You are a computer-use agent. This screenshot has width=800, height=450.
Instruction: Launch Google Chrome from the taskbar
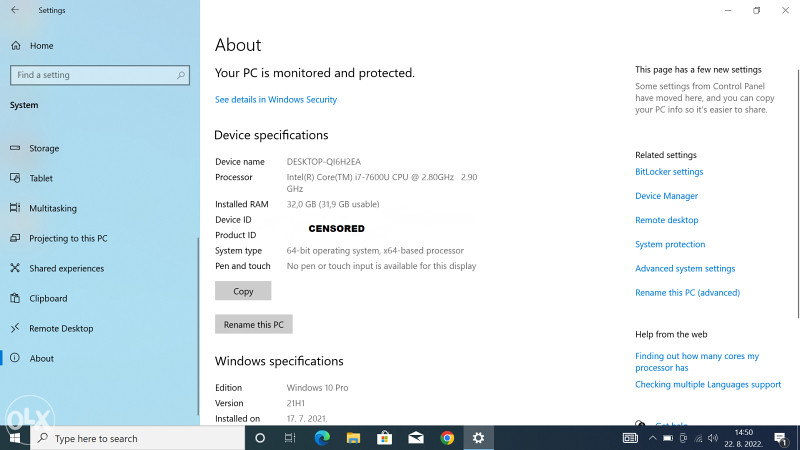[447, 438]
